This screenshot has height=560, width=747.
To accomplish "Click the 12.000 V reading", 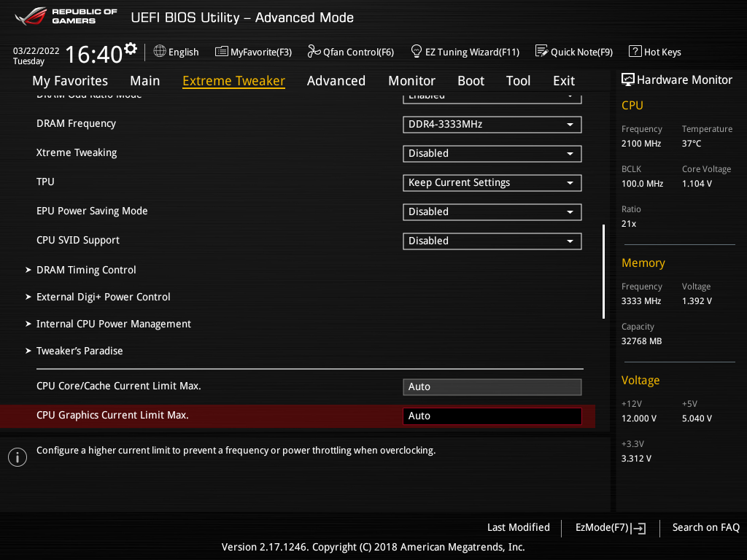I will click(x=639, y=419).
